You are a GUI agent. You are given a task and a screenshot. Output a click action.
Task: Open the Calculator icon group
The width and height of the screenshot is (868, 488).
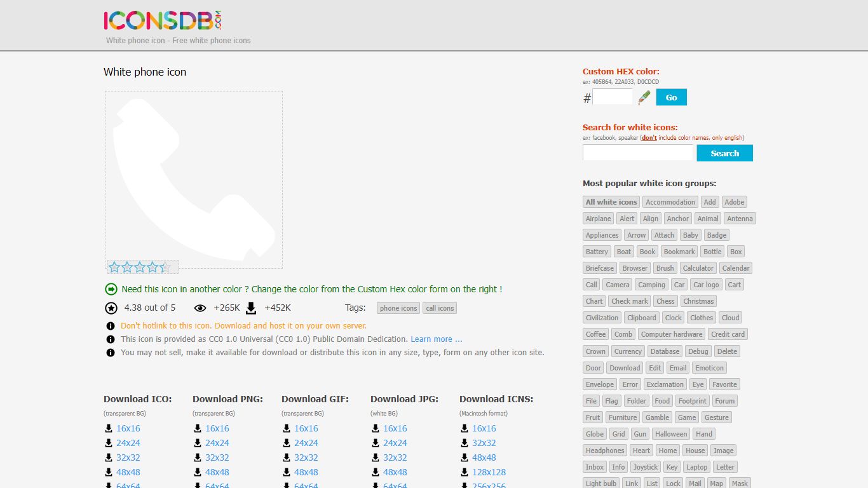tap(698, 268)
